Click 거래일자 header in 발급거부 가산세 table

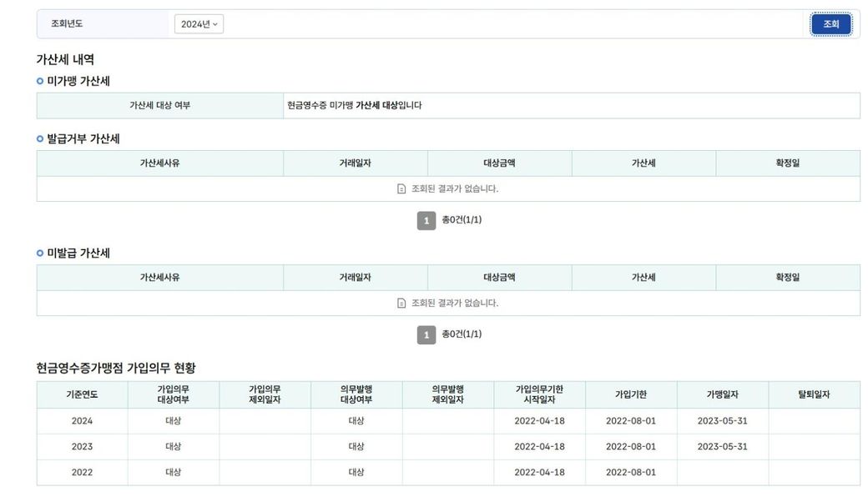click(355, 163)
